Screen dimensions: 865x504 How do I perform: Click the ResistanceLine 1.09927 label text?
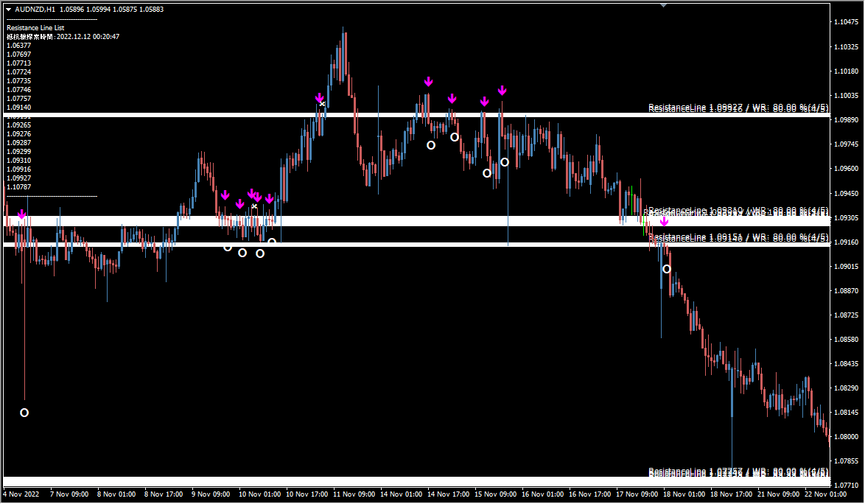tap(738, 108)
